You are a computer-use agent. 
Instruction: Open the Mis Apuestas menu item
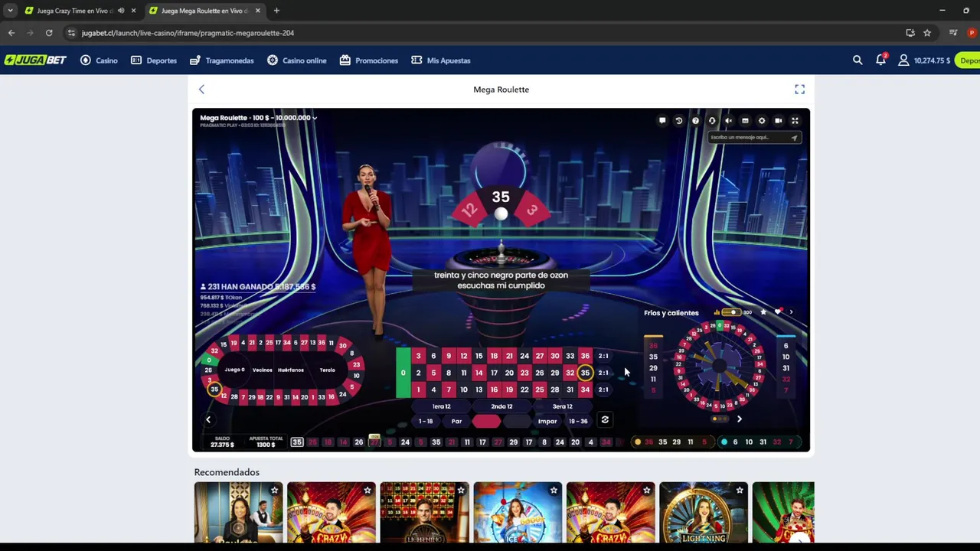point(440,60)
